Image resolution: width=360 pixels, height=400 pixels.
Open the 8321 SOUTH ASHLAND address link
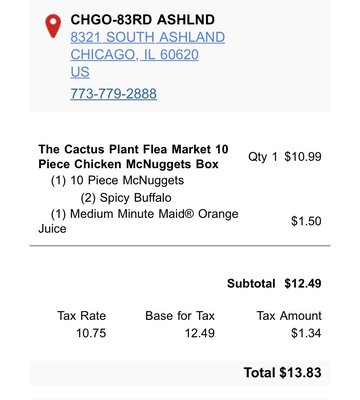coord(148,37)
